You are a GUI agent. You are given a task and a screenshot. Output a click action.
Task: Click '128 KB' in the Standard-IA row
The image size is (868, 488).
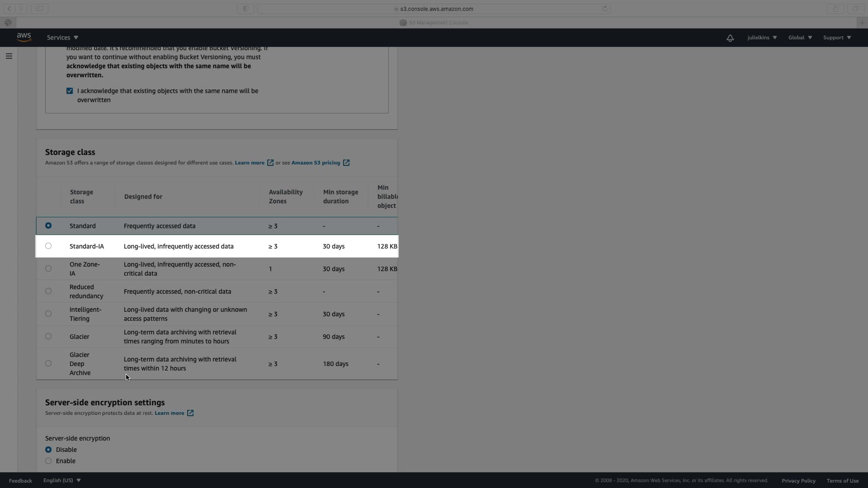point(387,246)
